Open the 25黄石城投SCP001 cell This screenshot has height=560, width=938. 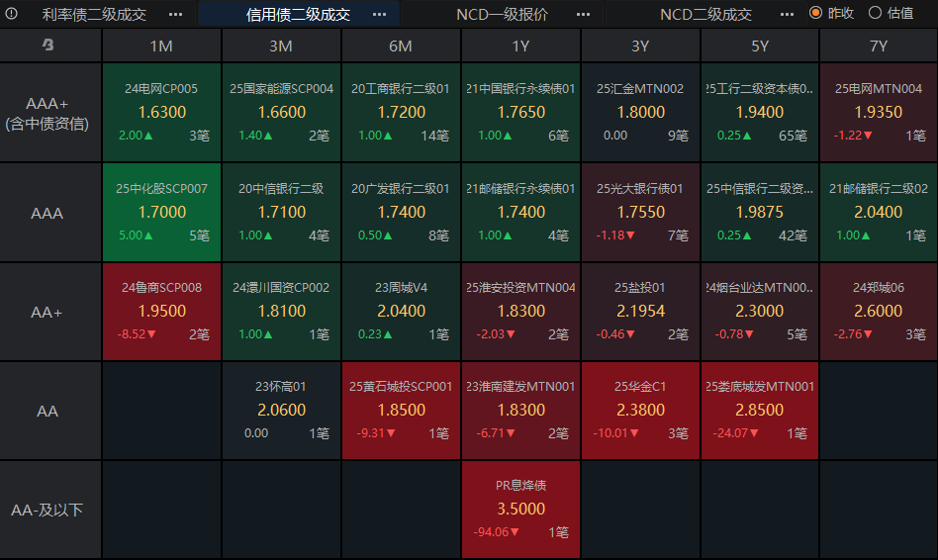point(401,411)
